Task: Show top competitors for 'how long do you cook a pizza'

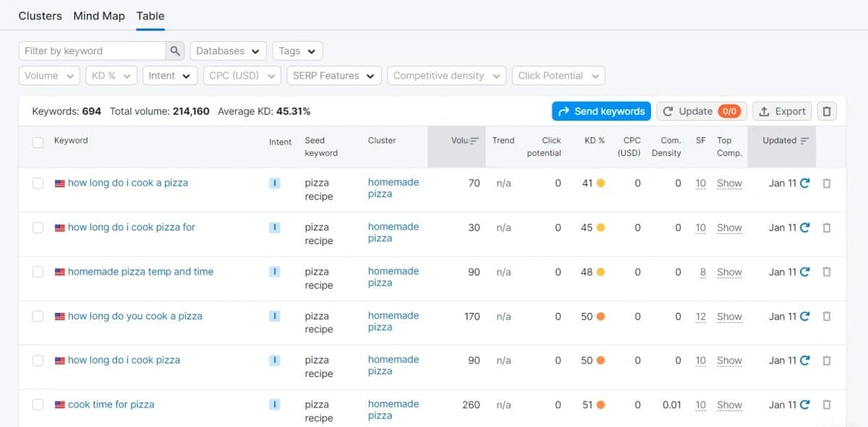Action: click(x=729, y=316)
